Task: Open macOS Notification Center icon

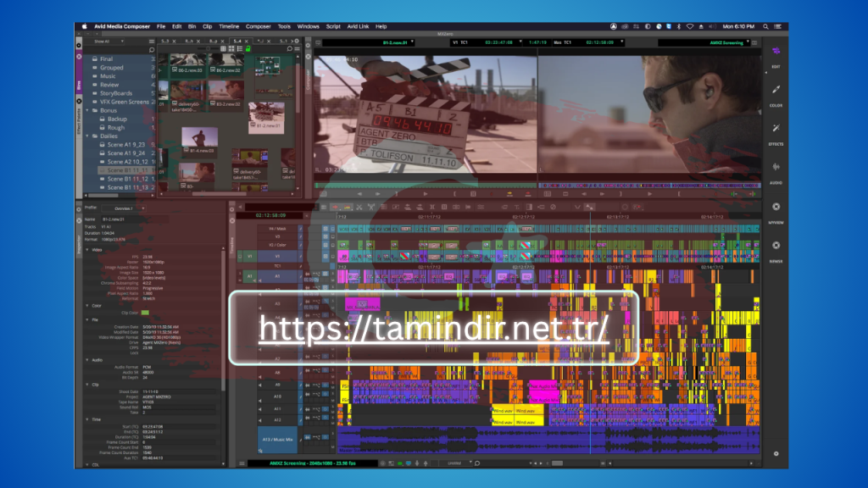Action: pos(778,26)
